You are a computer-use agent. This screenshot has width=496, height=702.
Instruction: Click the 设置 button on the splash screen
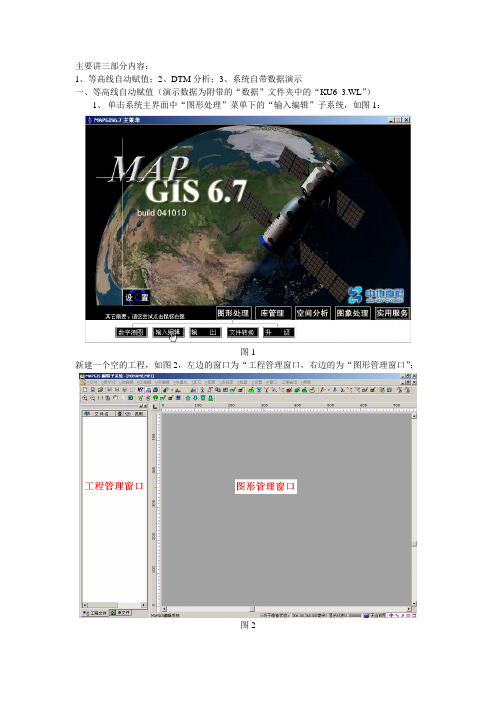[136, 297]
